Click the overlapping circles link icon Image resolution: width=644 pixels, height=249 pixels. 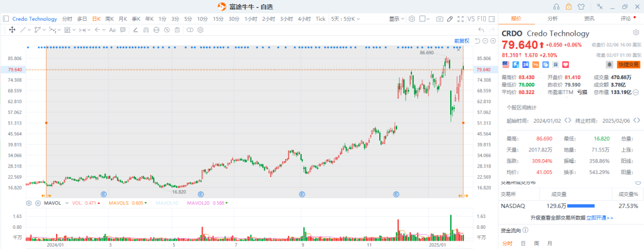190,30
